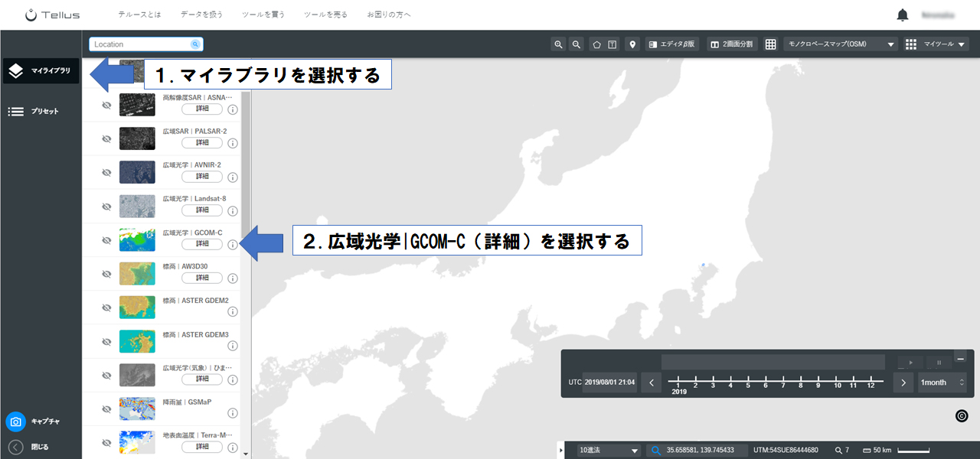The image size is (980, 459).
Task: Open the 10進法 coordinate format dropdown
Action: tap(609, 451)
